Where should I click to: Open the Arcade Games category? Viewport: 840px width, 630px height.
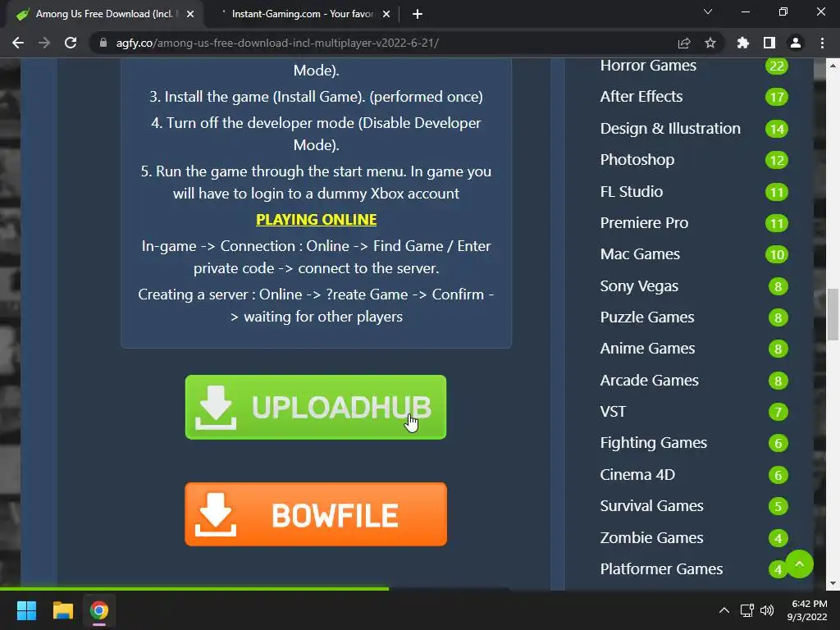[x=650, y=381]
